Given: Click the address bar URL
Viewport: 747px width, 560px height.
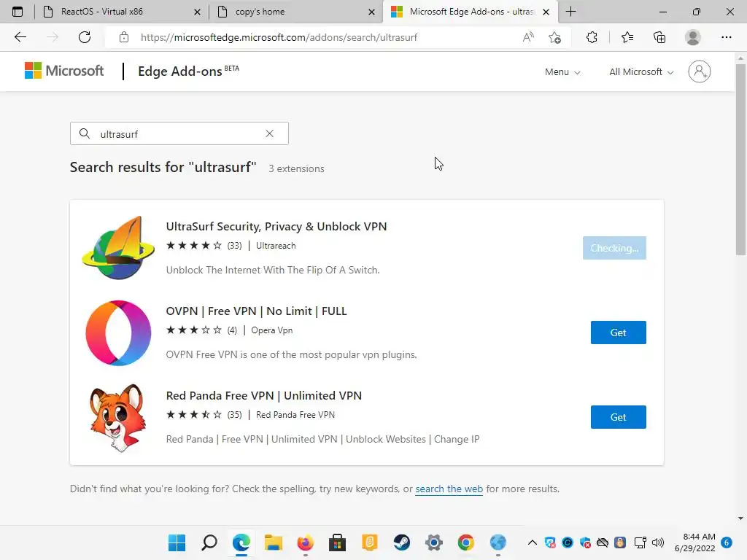Looking at the screenshot, I should coord(279,37).
